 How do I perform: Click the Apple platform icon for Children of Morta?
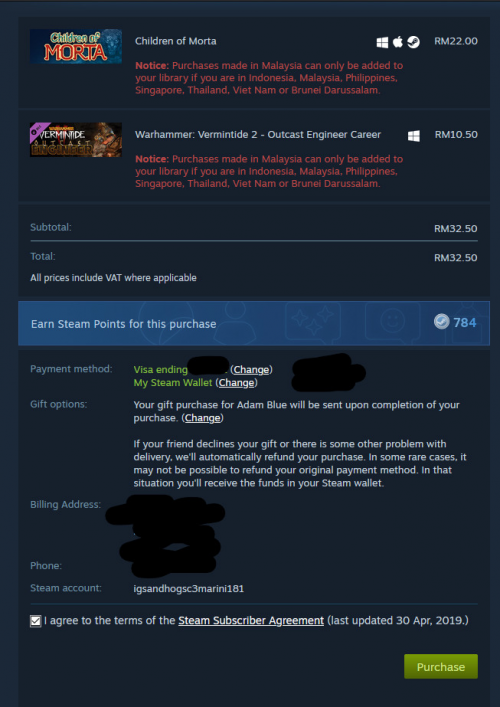click(398, 42)
